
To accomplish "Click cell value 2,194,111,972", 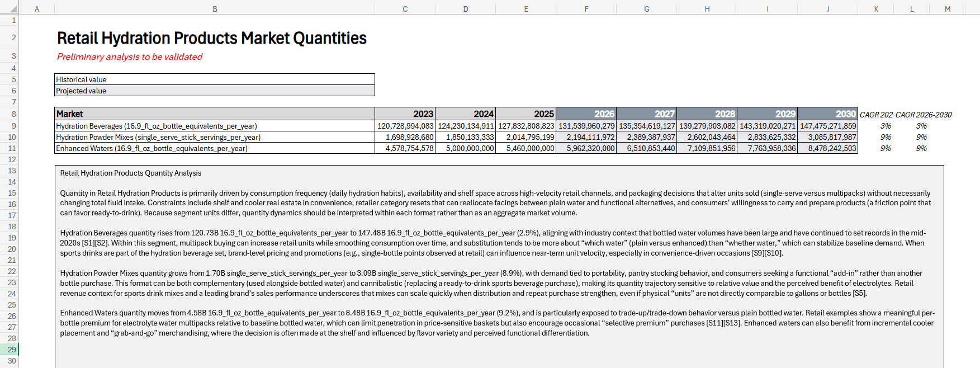I will pos(586,137).
